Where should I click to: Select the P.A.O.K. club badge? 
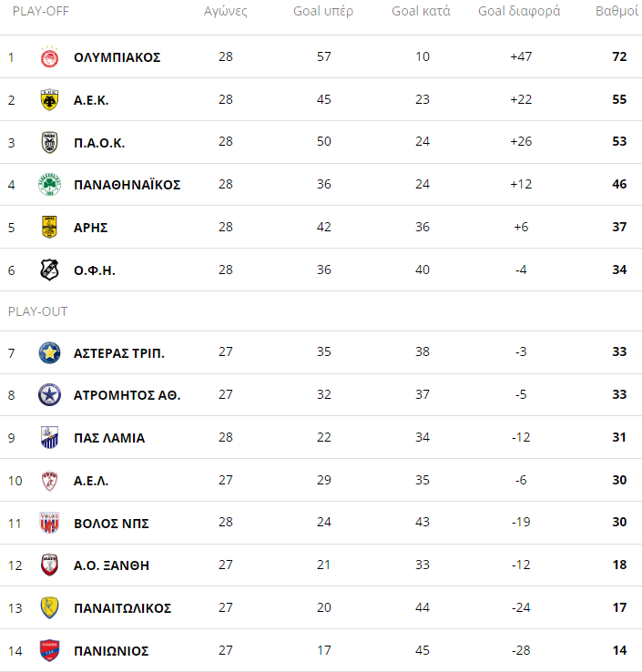49,142
